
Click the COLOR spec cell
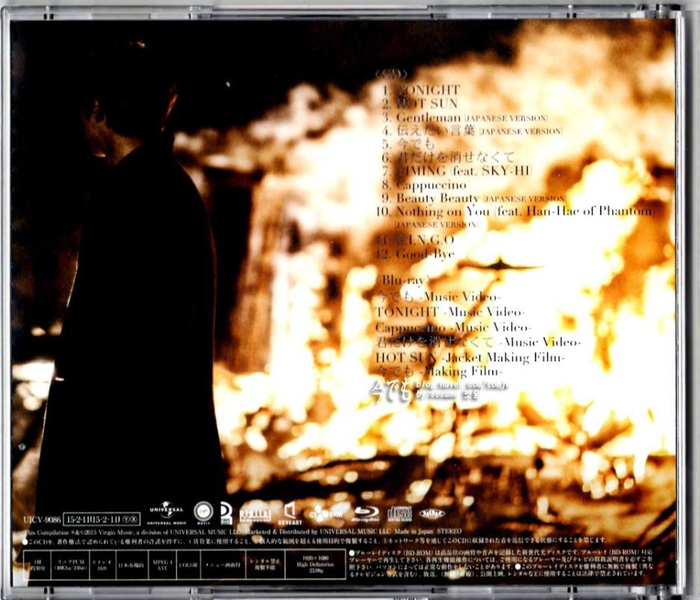click(x=188, y=564)
